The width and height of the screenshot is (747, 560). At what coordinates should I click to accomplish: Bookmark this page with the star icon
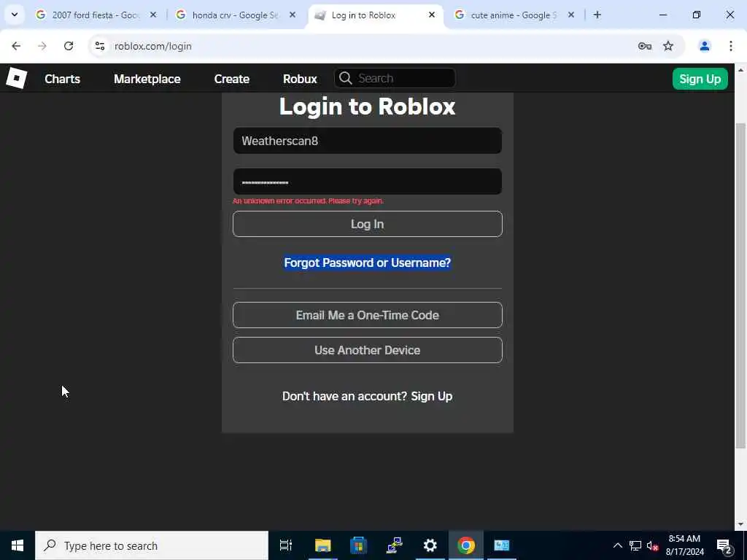point(668,46)
